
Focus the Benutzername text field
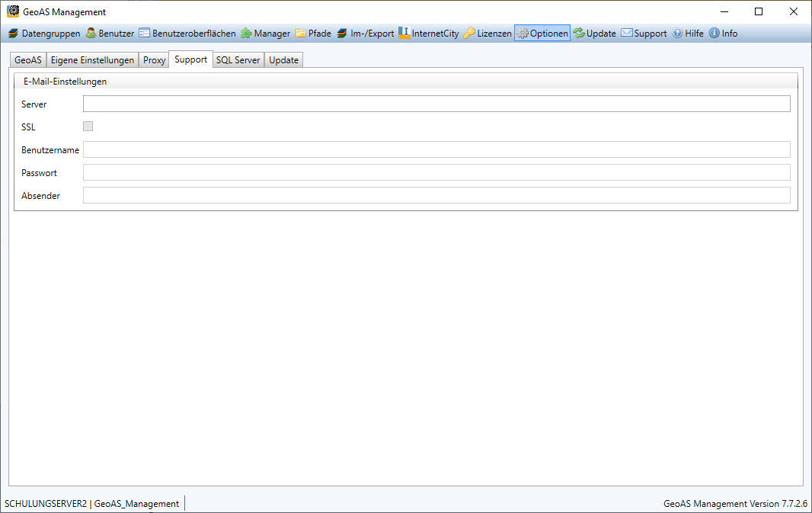point(436,149)
